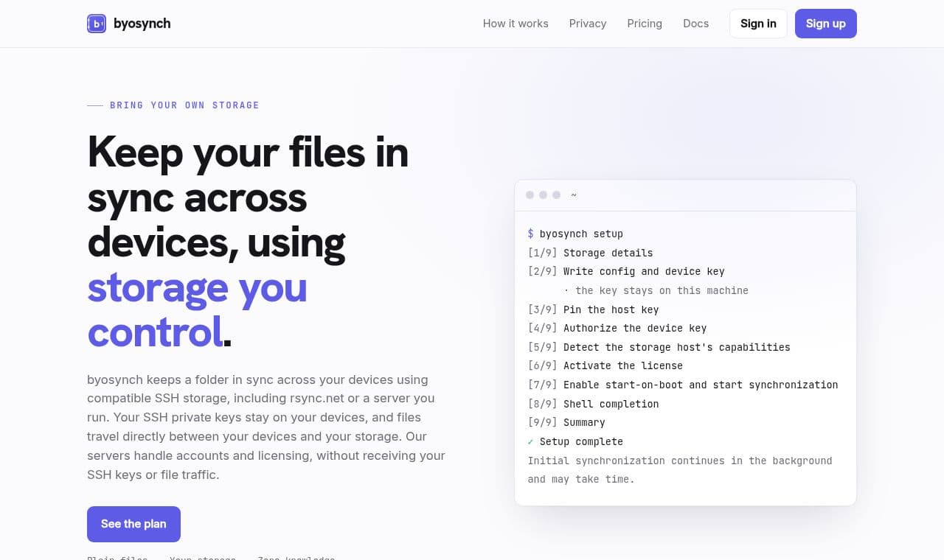Click the third gray terminal window dot

click(x=556, y=195)
